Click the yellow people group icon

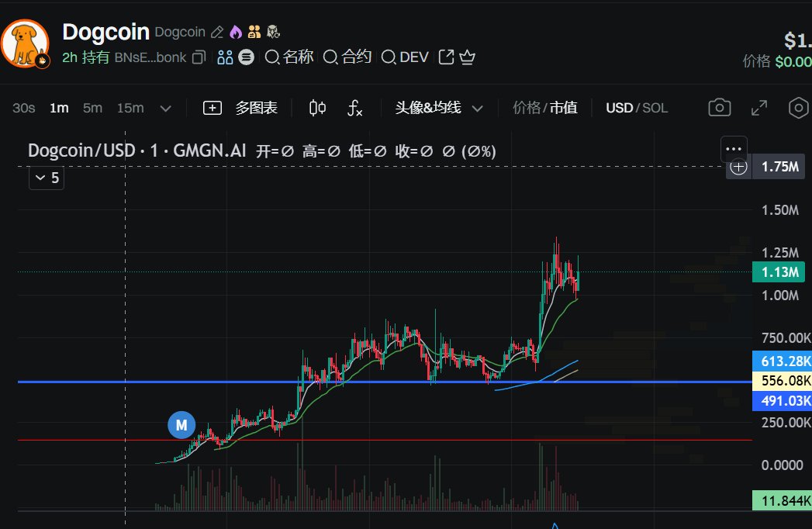[254, 32]
